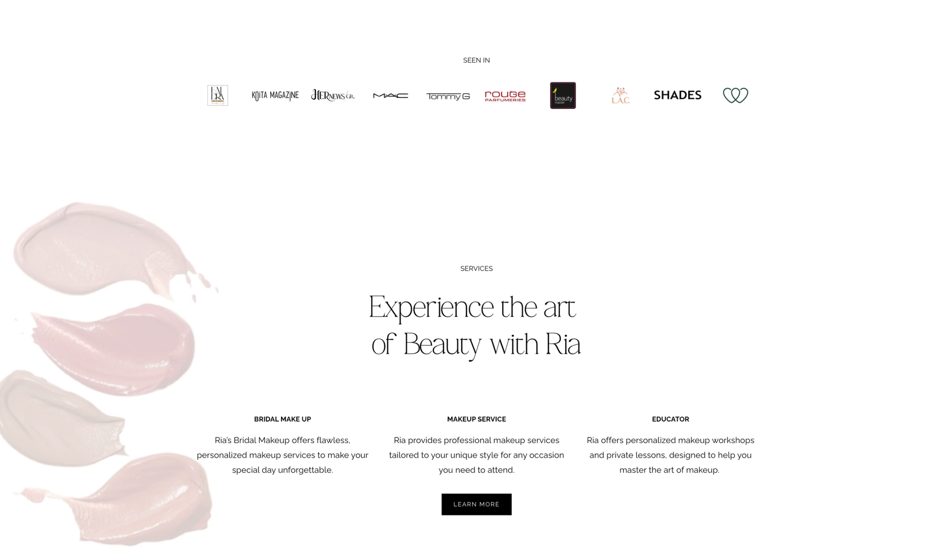Click the Koita Magazine logo
This screenshot has height=560, width=934.
point(275,96)
